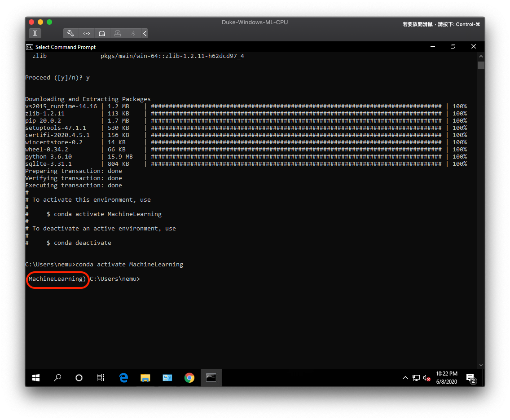Open File Explorer from the taskbar

pos(145,377)
